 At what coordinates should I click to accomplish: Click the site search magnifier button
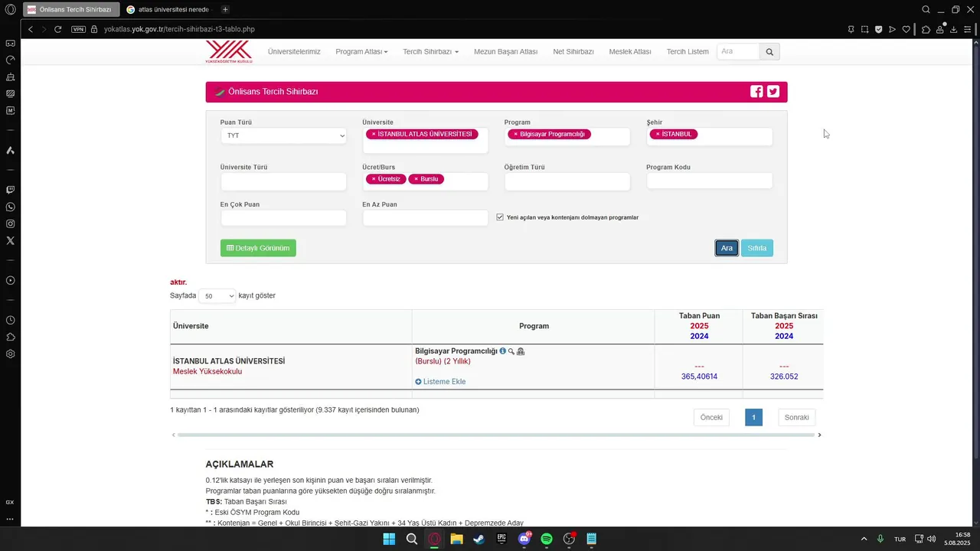point(769,51)
